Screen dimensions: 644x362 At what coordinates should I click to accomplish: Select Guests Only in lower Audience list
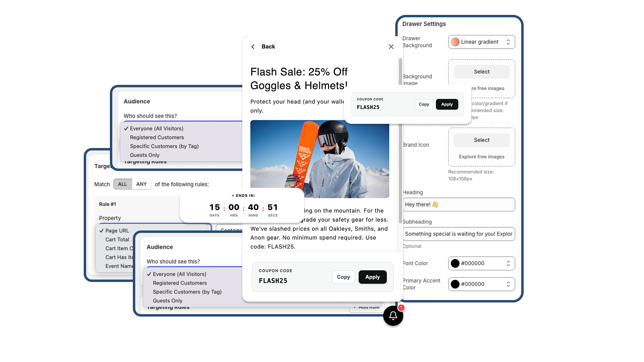167,301
